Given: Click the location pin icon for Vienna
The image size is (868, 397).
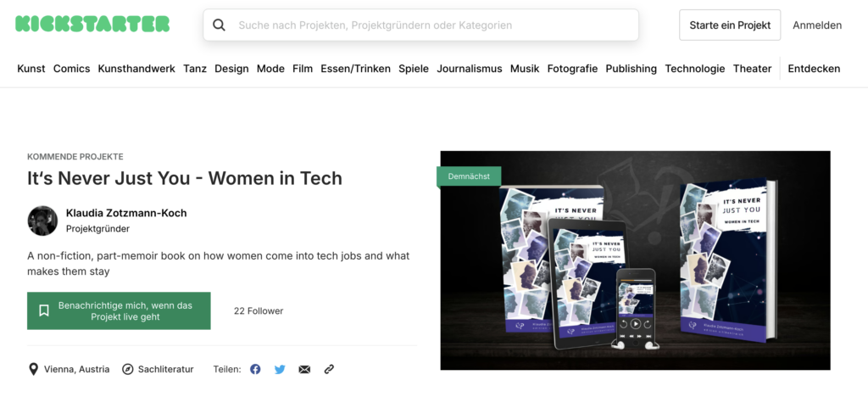Looking at the screenshot, I should tap(34, 369).
